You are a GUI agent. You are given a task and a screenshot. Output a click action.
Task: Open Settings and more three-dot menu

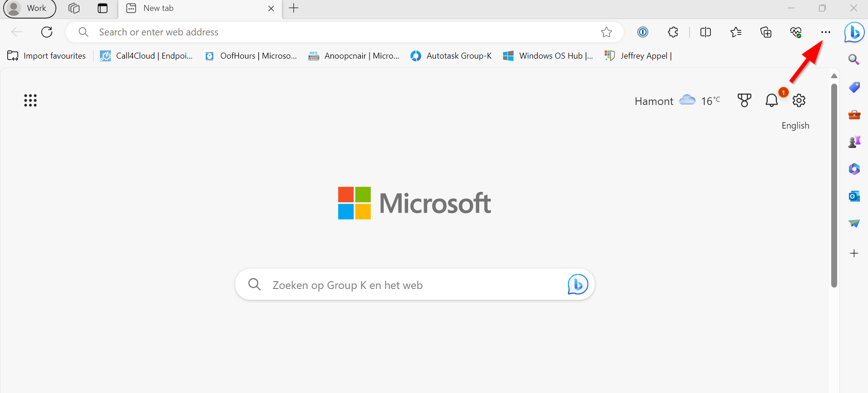pos(826,32)
